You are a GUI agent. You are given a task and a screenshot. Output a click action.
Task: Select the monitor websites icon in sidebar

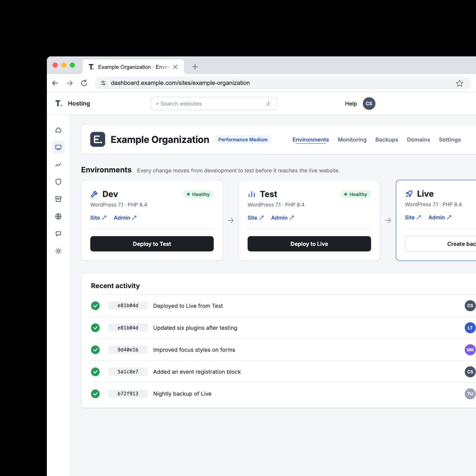tap(58, 147)
